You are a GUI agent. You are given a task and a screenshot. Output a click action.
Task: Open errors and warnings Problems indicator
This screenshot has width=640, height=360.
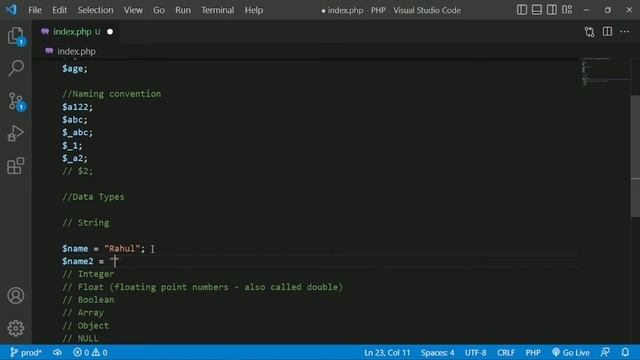tap(90, 352)
